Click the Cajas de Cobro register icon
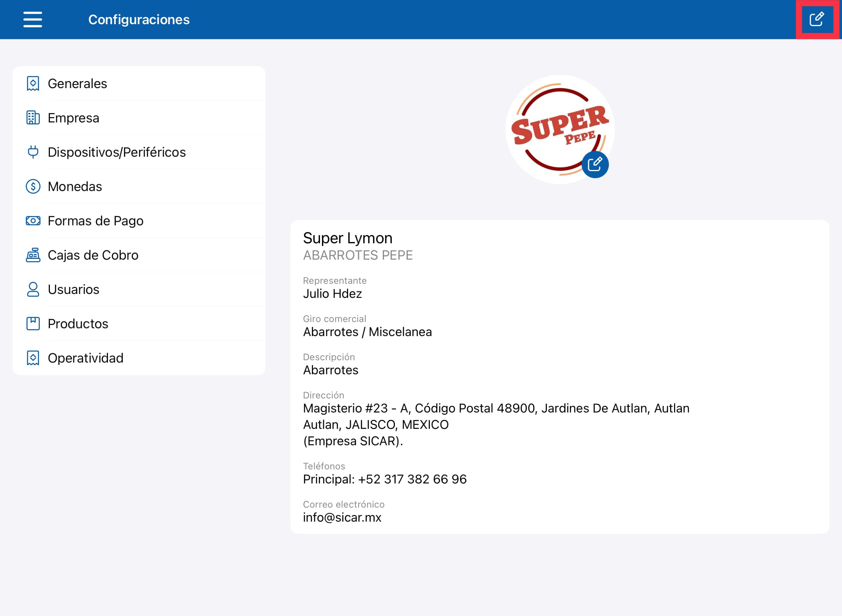 (x=33, y=255)
